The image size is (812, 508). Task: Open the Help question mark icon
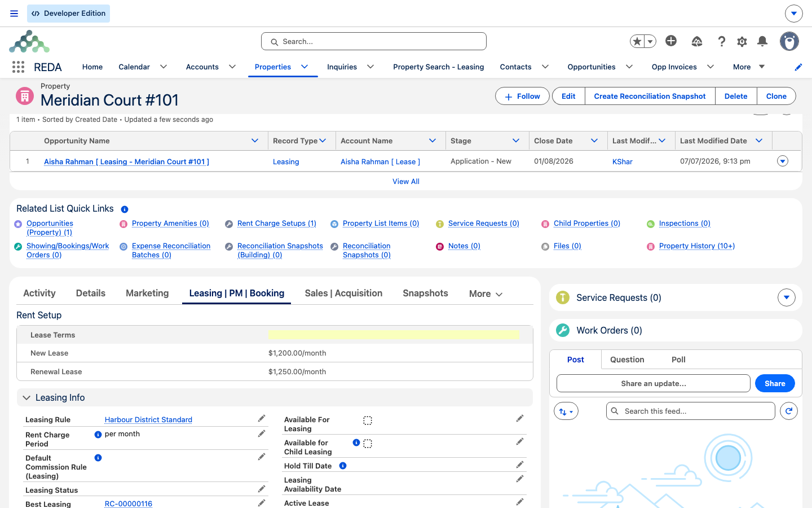pyautogui.click(x=722, y=41)
